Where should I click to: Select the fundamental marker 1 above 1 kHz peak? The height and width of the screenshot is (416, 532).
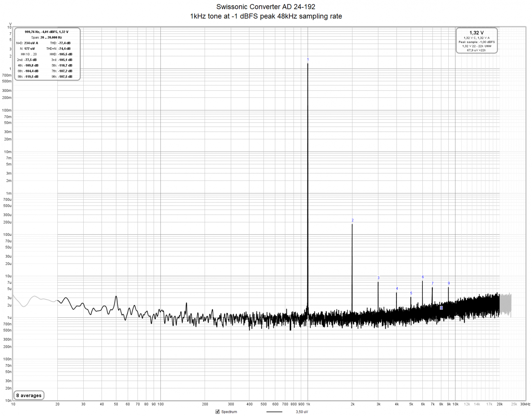pyautogui.click(x=308, y=60)
